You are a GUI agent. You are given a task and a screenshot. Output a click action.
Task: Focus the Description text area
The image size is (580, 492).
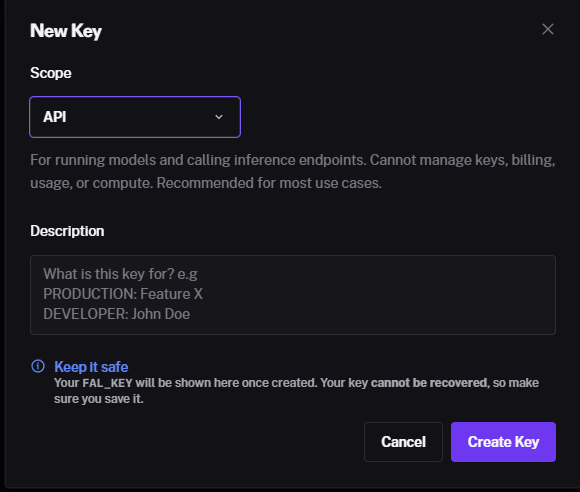click(293, 295)
